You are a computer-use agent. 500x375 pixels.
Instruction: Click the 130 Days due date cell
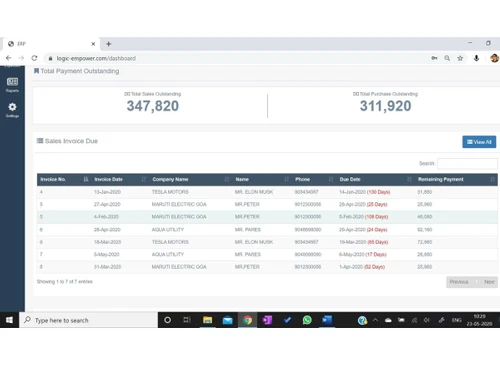pyautogui.click(x=365, y=192)
